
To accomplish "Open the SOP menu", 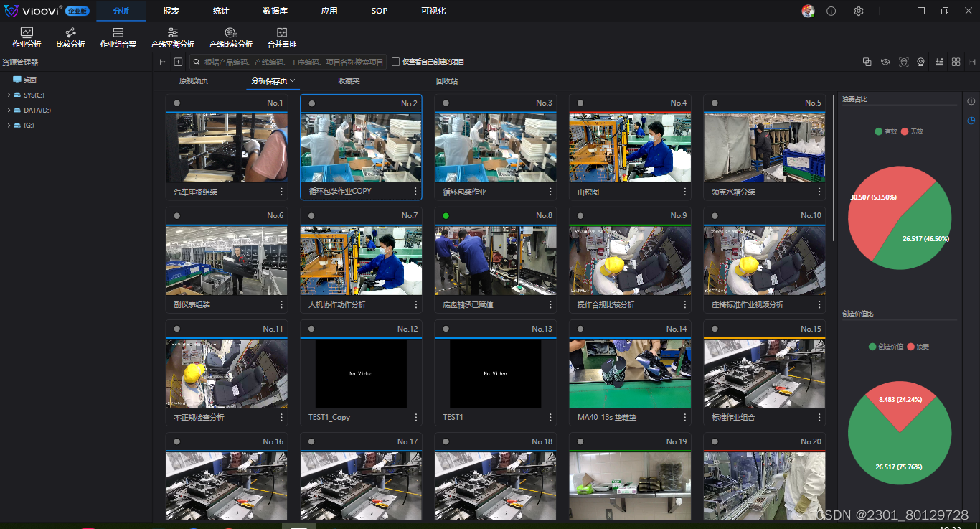I will coord(380,11).
